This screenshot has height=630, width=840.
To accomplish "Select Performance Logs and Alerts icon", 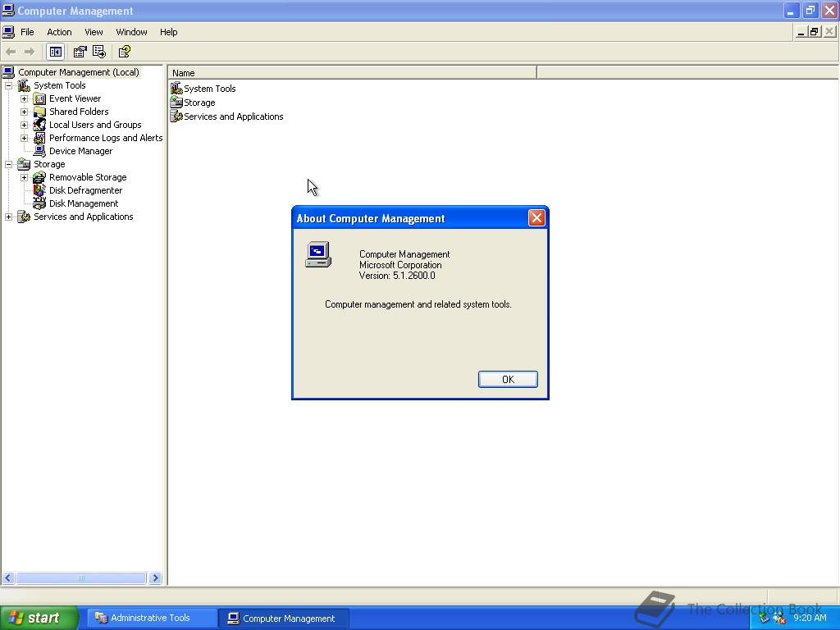I will pyautogui.click(x=39, y=138).
